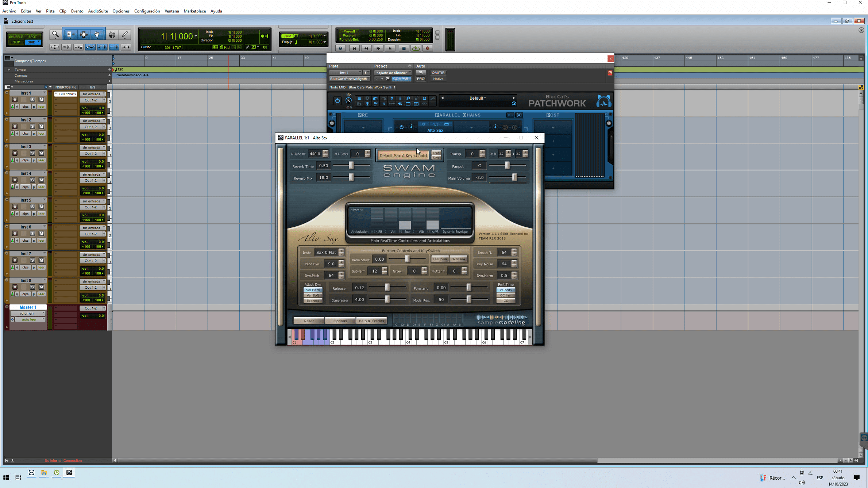Open the ajuste de fábrica preset dropdown
The width and height of the screenshot is (868, 488).
393,73
